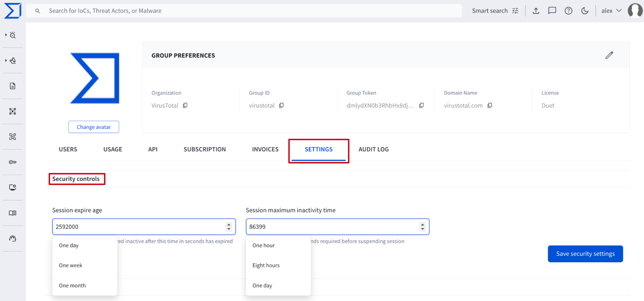Click Save security settings button
644x301 pixels.
(x=585, y=254)
